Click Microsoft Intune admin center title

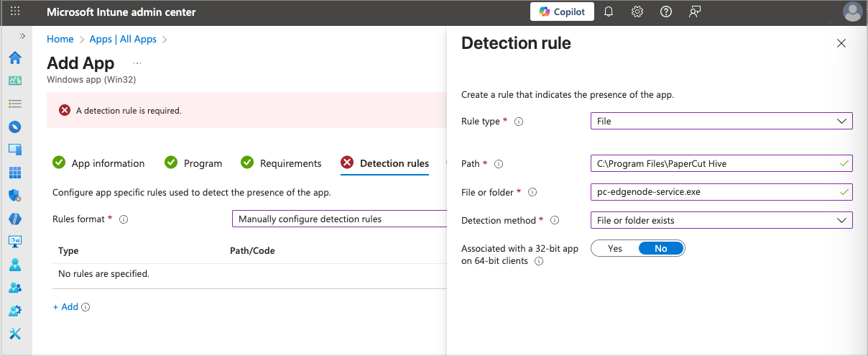(121, 12)
